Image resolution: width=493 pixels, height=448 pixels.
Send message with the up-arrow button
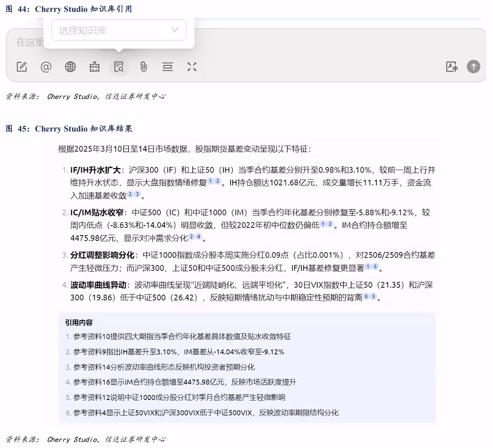(x=473, y=67)
